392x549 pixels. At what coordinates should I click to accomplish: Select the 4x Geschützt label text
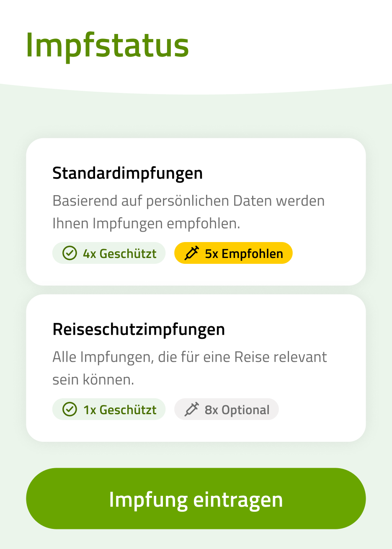[119, 254]
